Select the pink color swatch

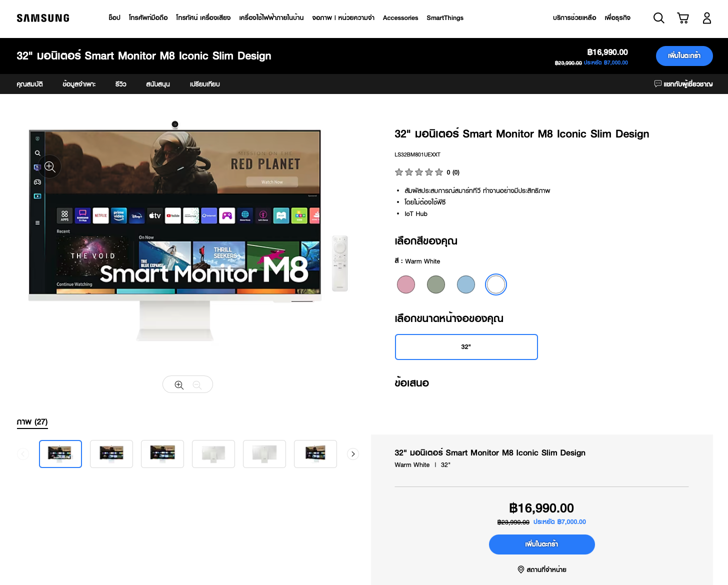coord(406,284)
